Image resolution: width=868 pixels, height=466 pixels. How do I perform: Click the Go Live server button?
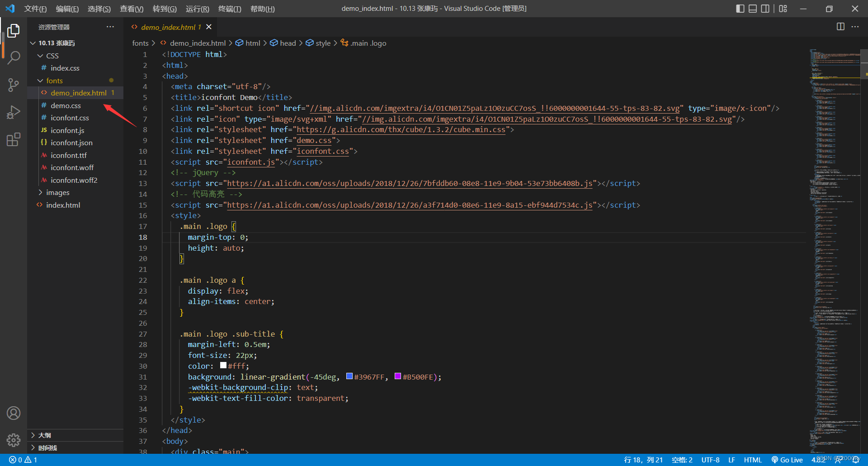pyautogui.click(x=787, y=460)
